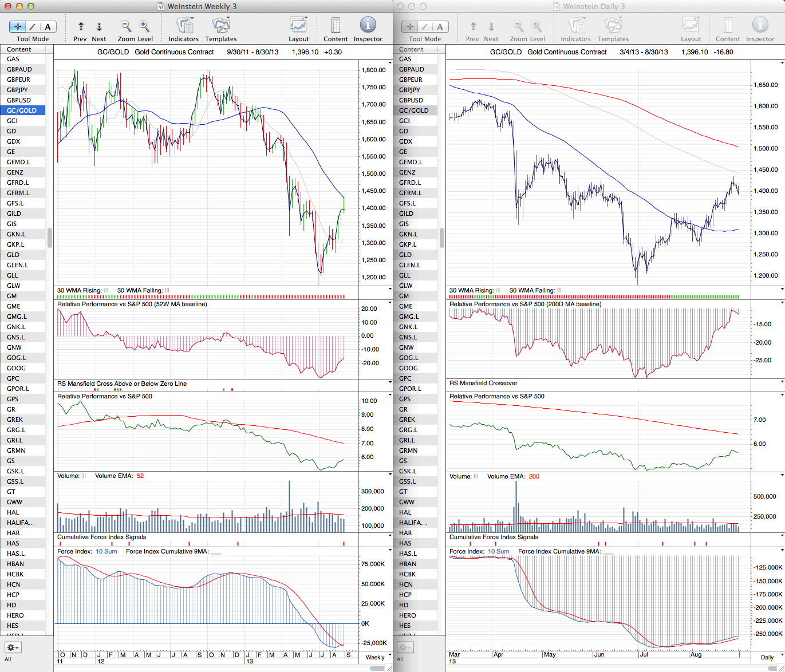Viewport: 785px width, 672px height.
Task: Select the crosshair tool mode
Action: coord(18,26)
